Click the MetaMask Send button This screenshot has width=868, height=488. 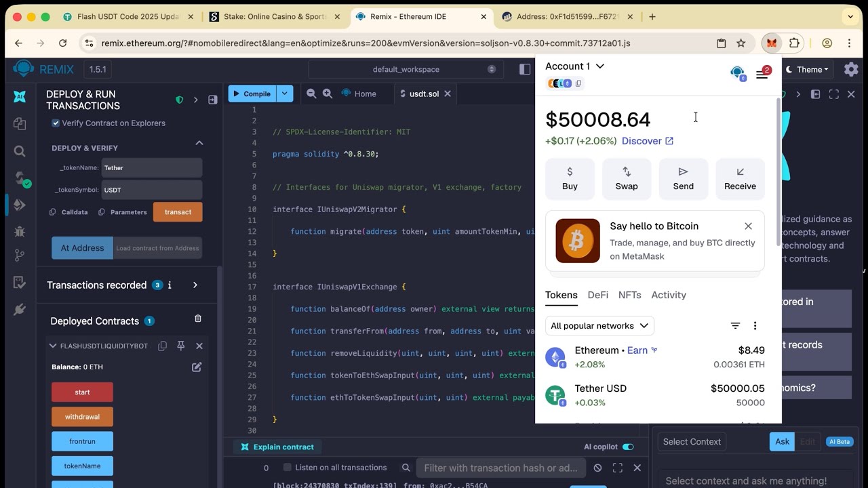683,179
